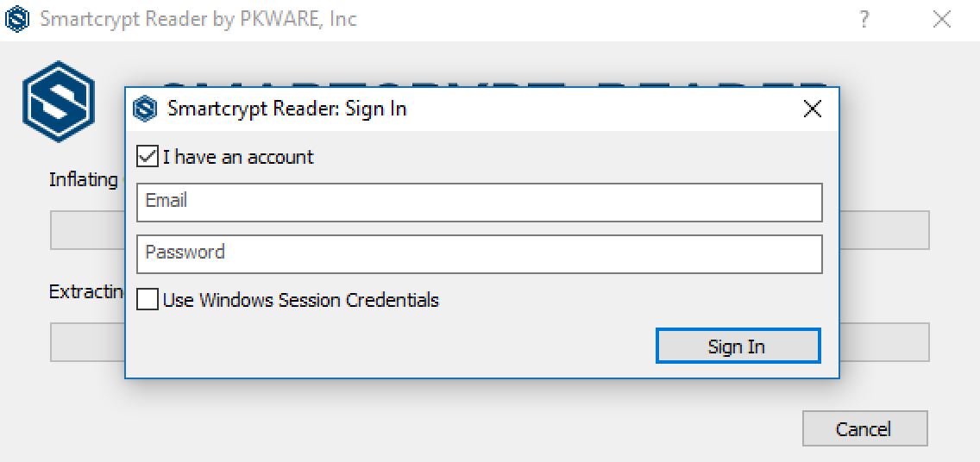
Task: Close the Sign In dialog
Action: 812,109
